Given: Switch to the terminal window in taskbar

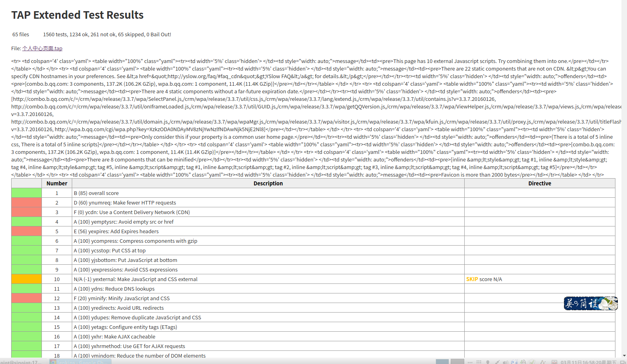Looking at the screenshot, I should (x=22, y=362).
